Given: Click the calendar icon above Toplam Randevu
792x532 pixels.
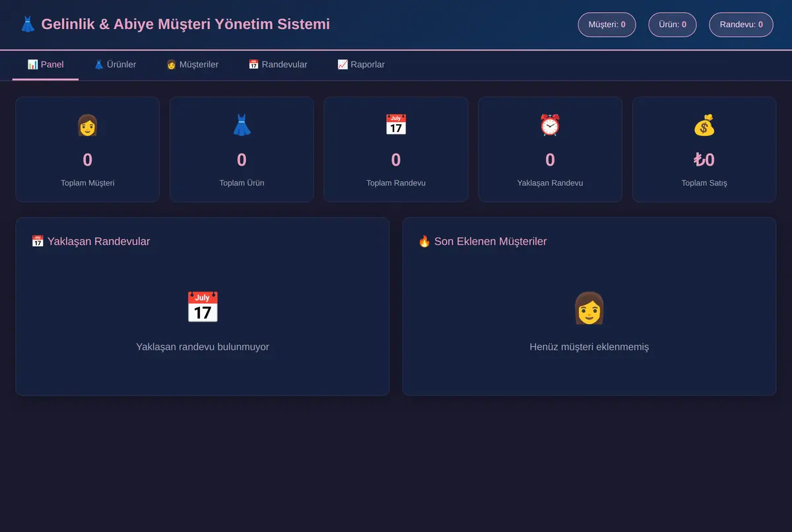Looking at the screenshot, I should click(396, 125).
